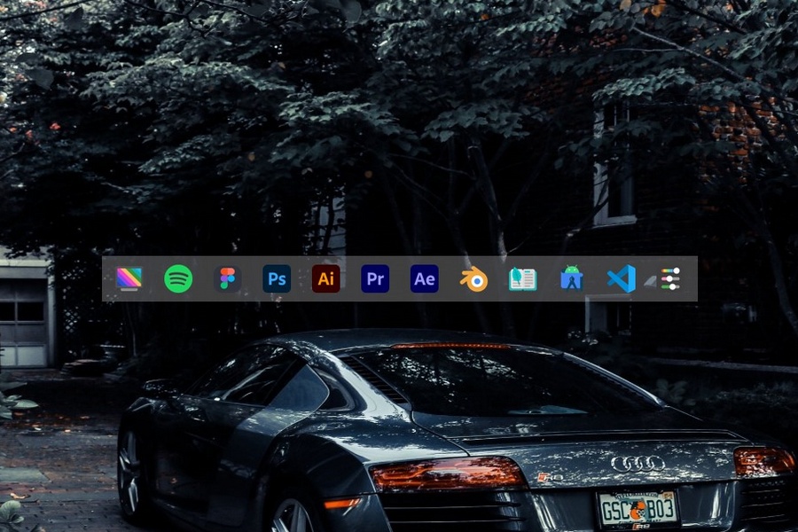Click the car's left tail light on wallpaper
Screen dimensions: 798x532
[x=448, y=473]
